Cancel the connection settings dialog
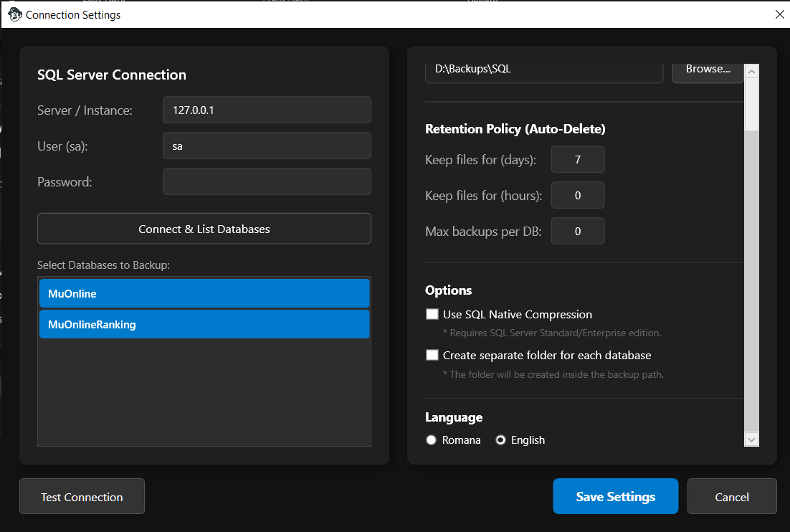Viewport: 790px width, 532px height. [731, 496]
